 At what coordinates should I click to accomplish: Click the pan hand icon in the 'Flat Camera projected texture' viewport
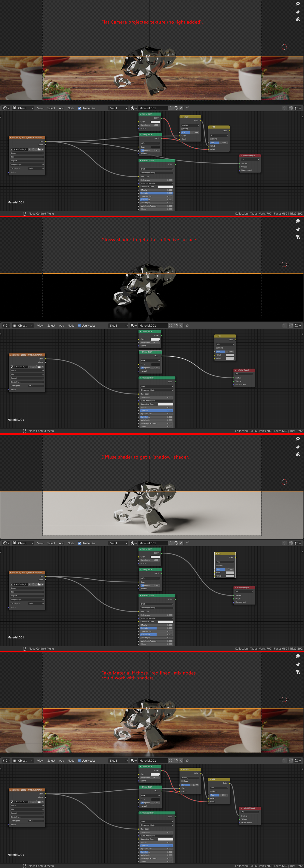point(298,11)
